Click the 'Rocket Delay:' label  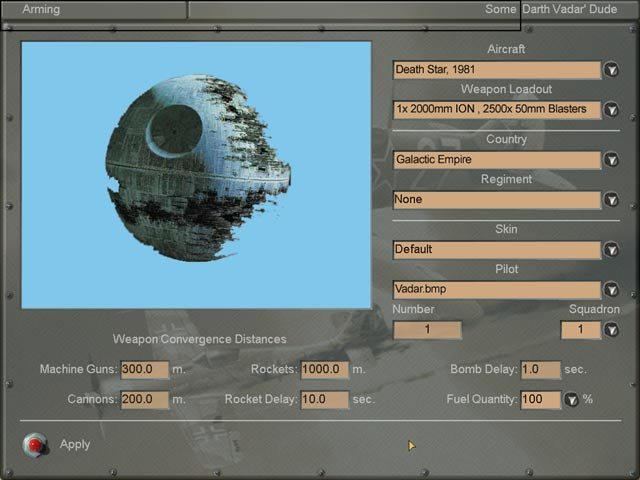click(261, 399)
